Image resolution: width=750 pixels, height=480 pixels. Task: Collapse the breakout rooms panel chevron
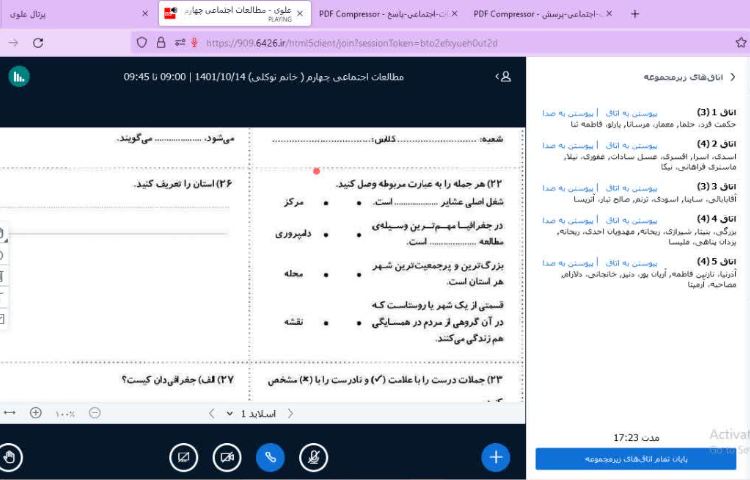(733, 77)
